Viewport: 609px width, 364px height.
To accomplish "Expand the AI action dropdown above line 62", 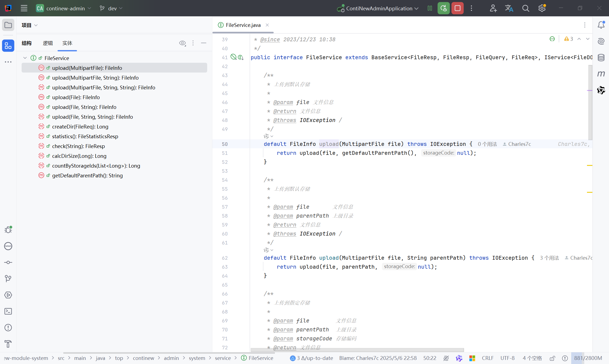I will coord(269,250).
